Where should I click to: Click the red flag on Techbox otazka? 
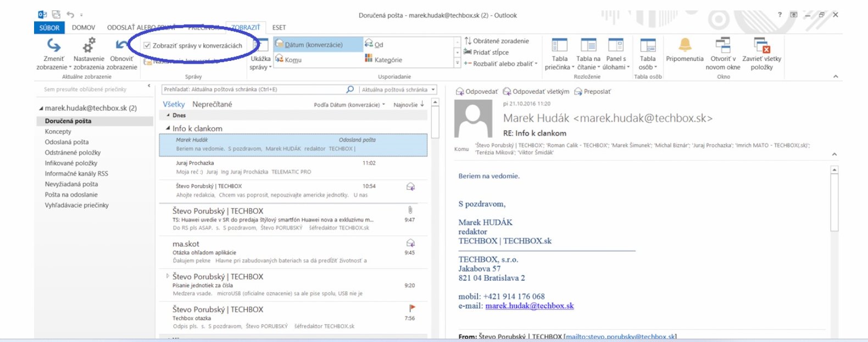click(x=411, y=309)
